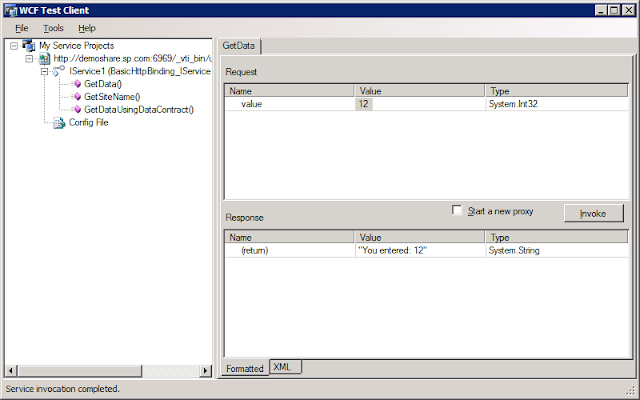
Task: Click the '(return)' response name cell
Action: 255,251
